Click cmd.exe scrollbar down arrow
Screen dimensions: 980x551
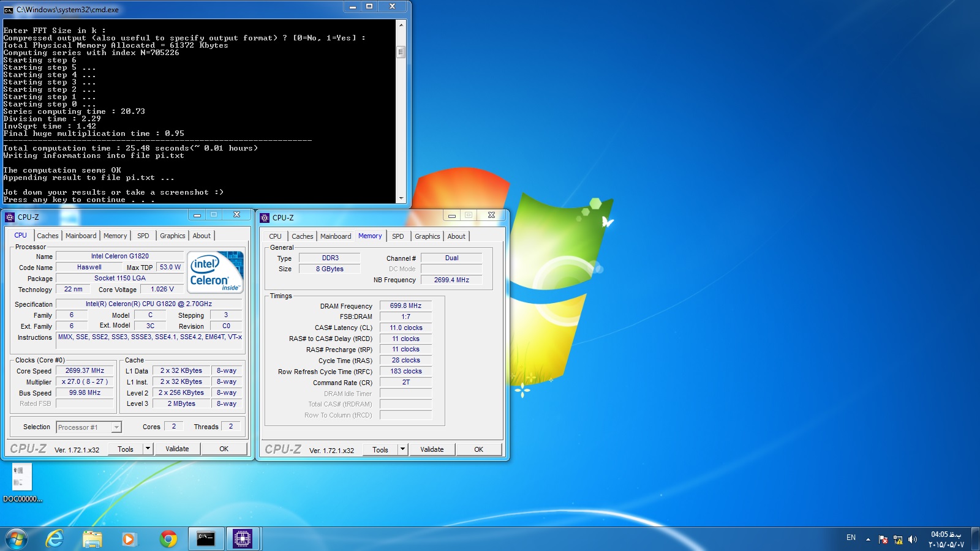(401, 198)
